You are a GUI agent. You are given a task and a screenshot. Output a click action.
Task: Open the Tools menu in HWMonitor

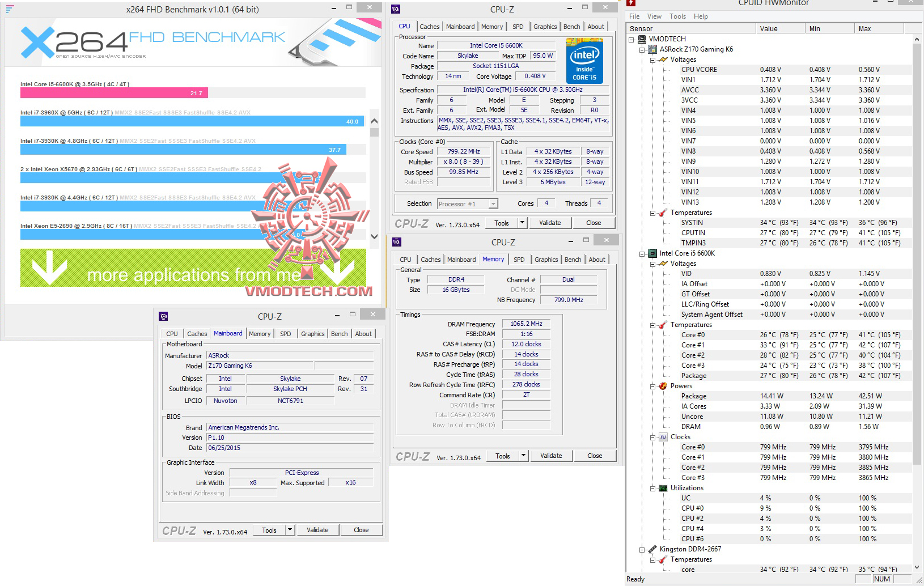click(x=677, y=16)
